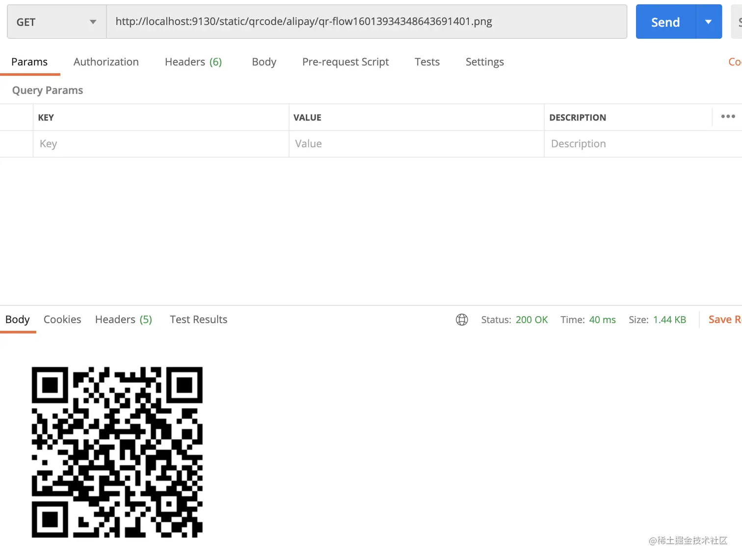Click the request URL field

367,22
